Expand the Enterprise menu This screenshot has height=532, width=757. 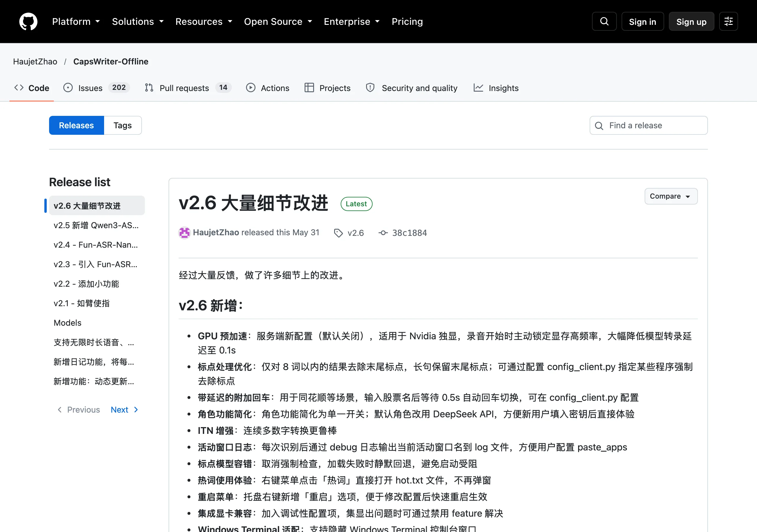click(x=352, y=21)
